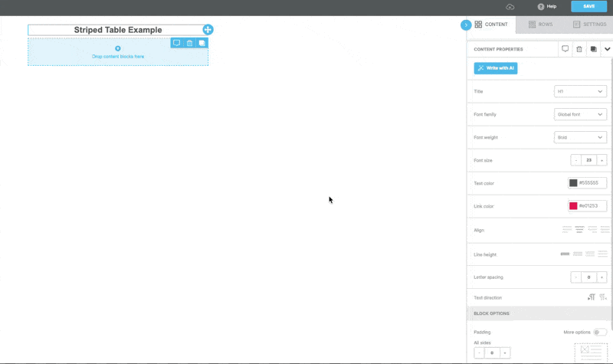613x364 pixels.
Task: Open the Title heading dropdown
Action: pos(580,91)
